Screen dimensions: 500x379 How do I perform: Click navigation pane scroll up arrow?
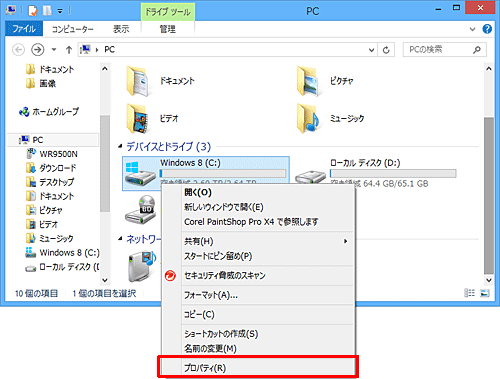coord(105,69)
